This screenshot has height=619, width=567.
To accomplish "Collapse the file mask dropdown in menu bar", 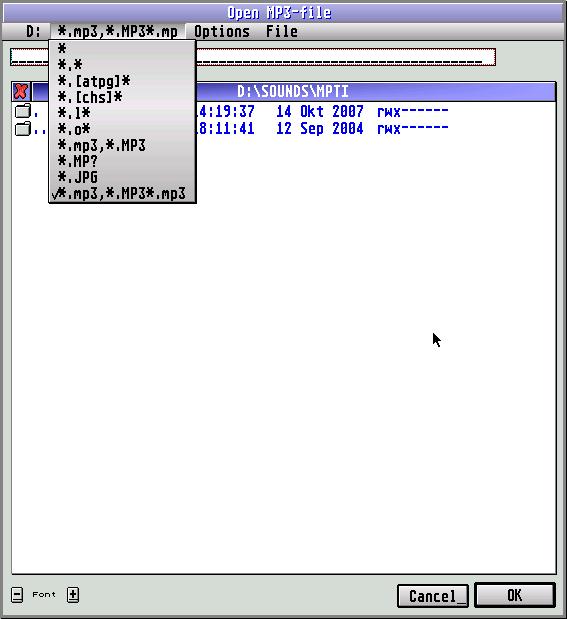I will (118, 31).
